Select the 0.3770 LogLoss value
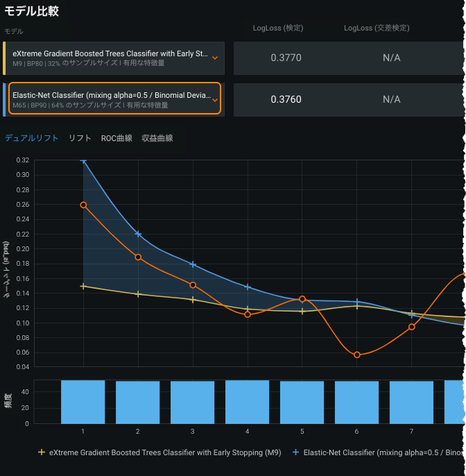Viewport: 466px width, 476px height. point(286,58)
